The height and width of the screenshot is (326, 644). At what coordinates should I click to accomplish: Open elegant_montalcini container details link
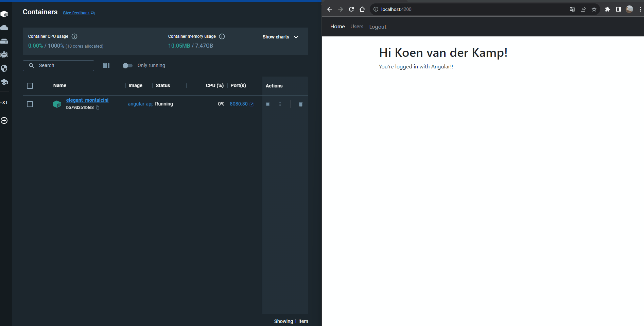[87, 100]
